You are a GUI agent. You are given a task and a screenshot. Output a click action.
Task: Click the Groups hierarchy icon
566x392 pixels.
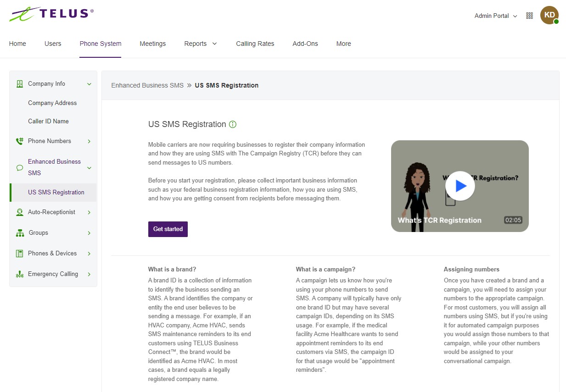click(x=20, y=233)
